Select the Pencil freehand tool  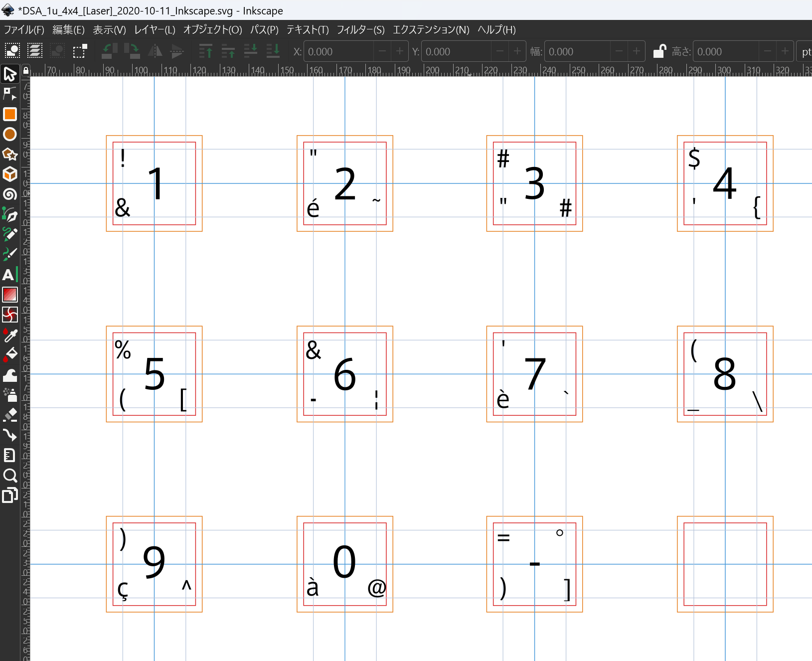coord(10,234)
